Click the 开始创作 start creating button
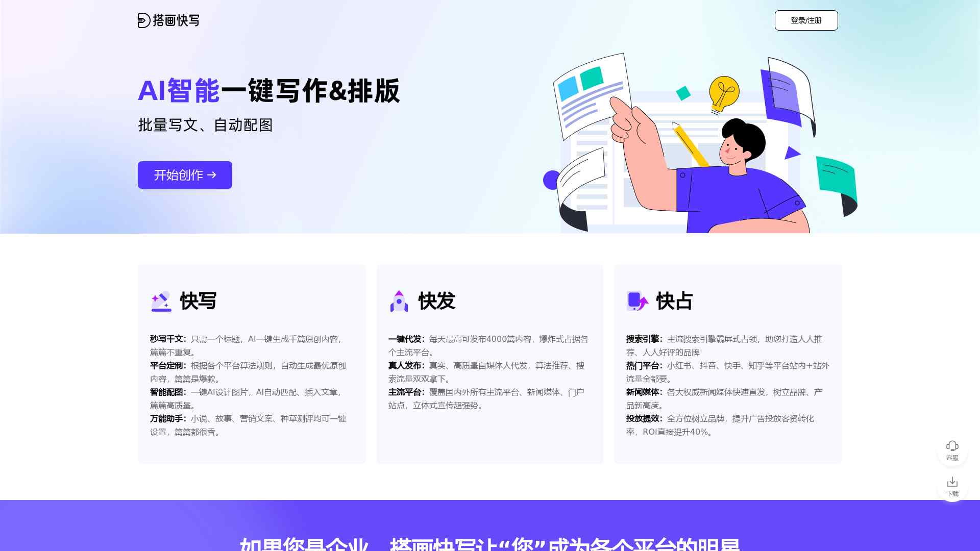This screenshot has width=980, height=551. pos(185,175)
